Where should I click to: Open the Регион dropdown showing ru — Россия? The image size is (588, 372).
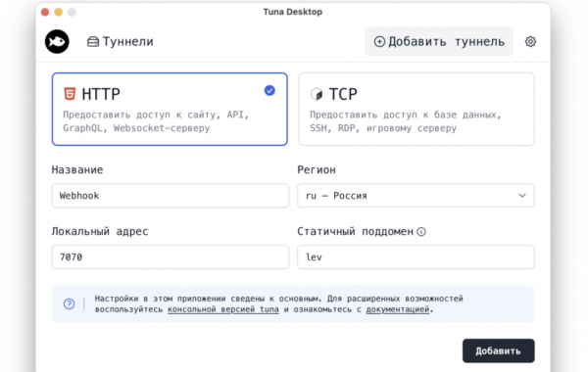416,196
